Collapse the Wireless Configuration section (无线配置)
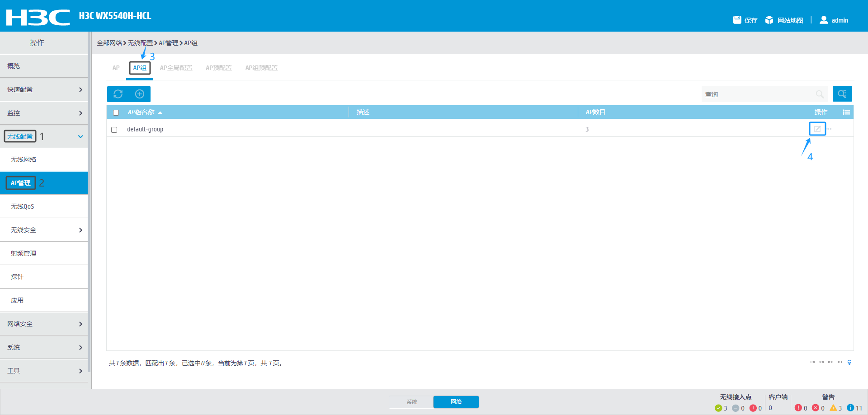The image size is (868, 415). [x=80, y=136]
